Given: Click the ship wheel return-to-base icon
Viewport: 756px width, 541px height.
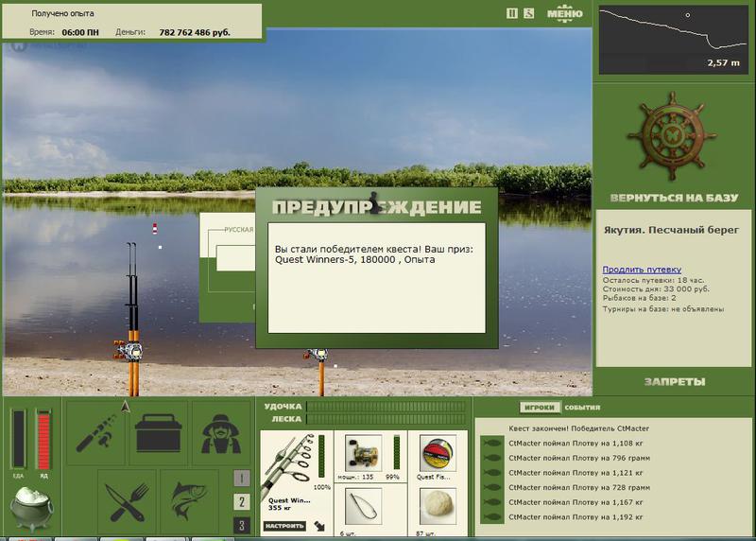Looking at the screenshot, I should click(x=672, y=136).
